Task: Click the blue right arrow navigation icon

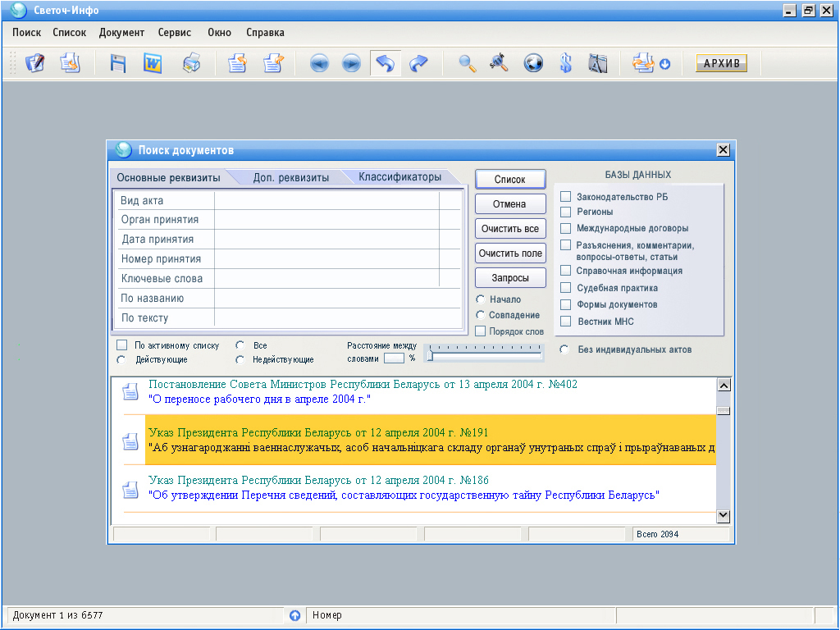Action: (x=351, y=64)
